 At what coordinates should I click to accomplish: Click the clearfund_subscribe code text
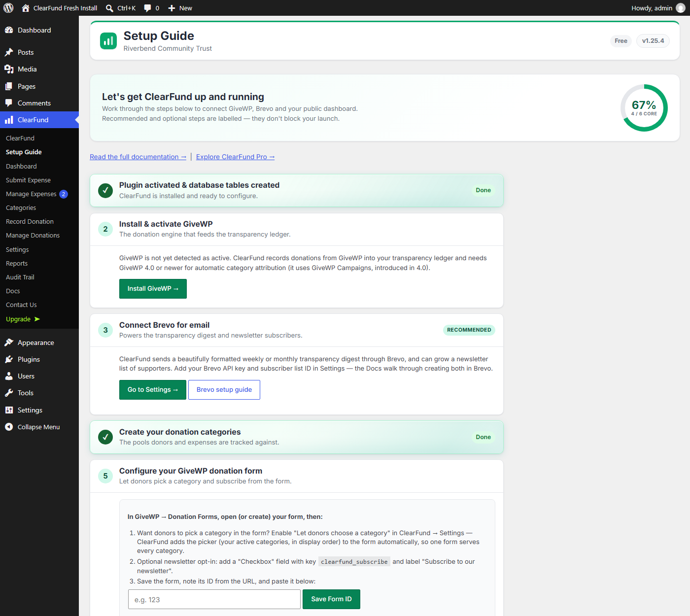[354, 562]
